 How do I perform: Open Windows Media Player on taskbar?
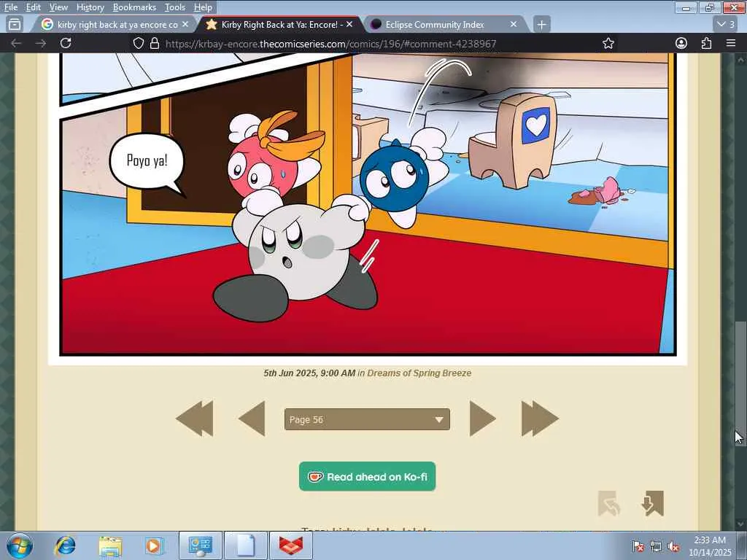click(x=154, y=545)
